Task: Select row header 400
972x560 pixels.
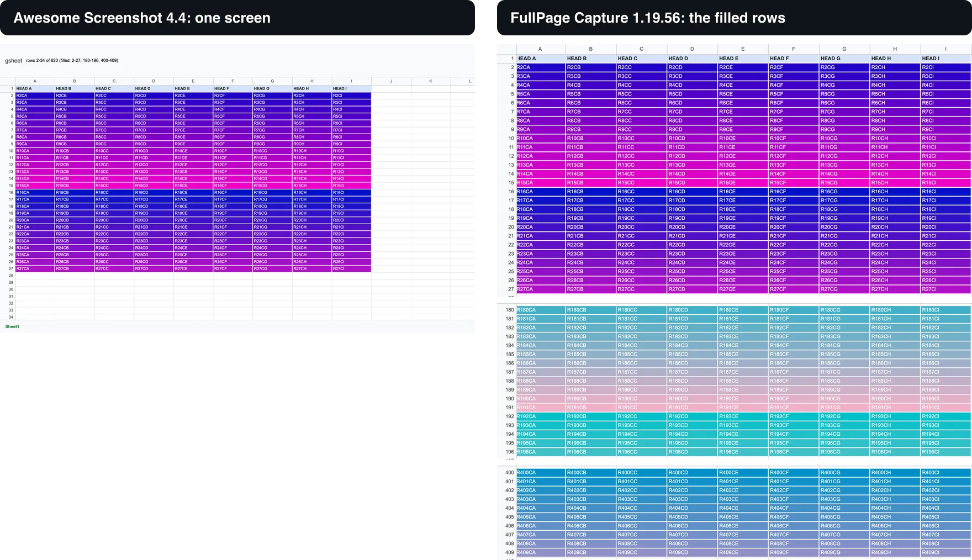Action: 506,473
